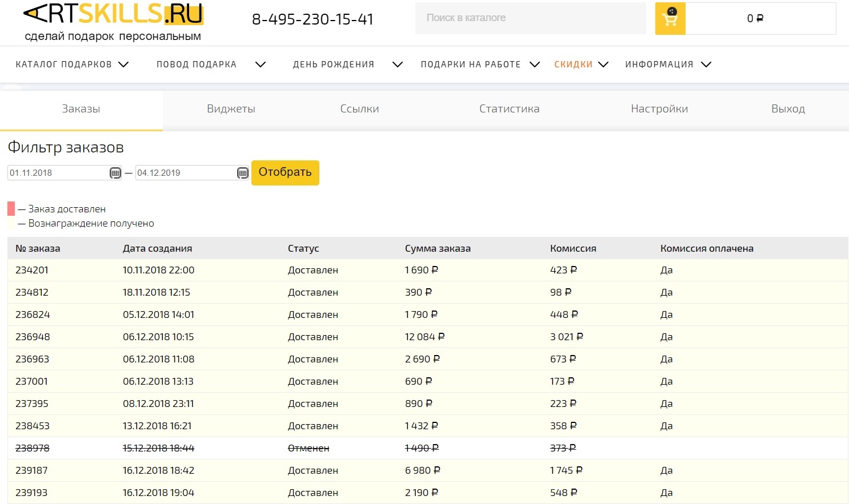The height and width of the screenshot is (504, 849).
Task: Click commission value 1 745 ₽
Action: coord(566,470)
